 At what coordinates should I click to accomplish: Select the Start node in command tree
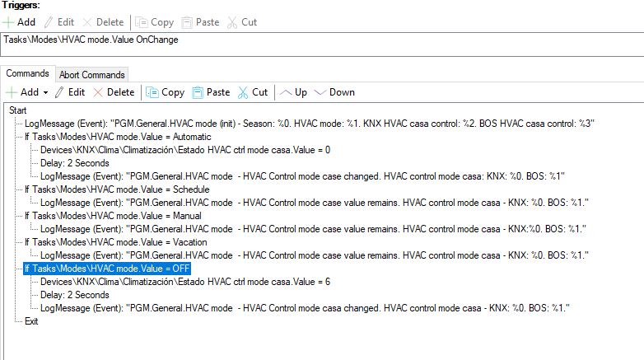point(16,110)
